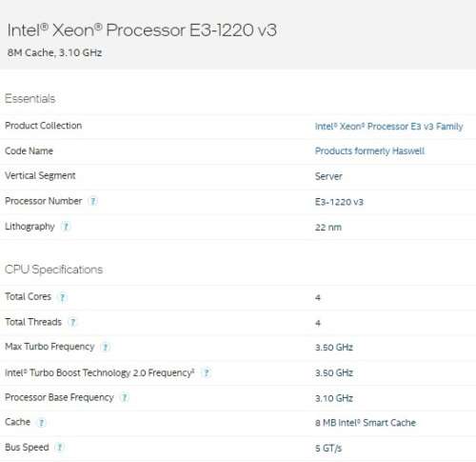The width and height of the screenshot is (476, 462).
Task: Select the Server value
Action: pos(328,176)
